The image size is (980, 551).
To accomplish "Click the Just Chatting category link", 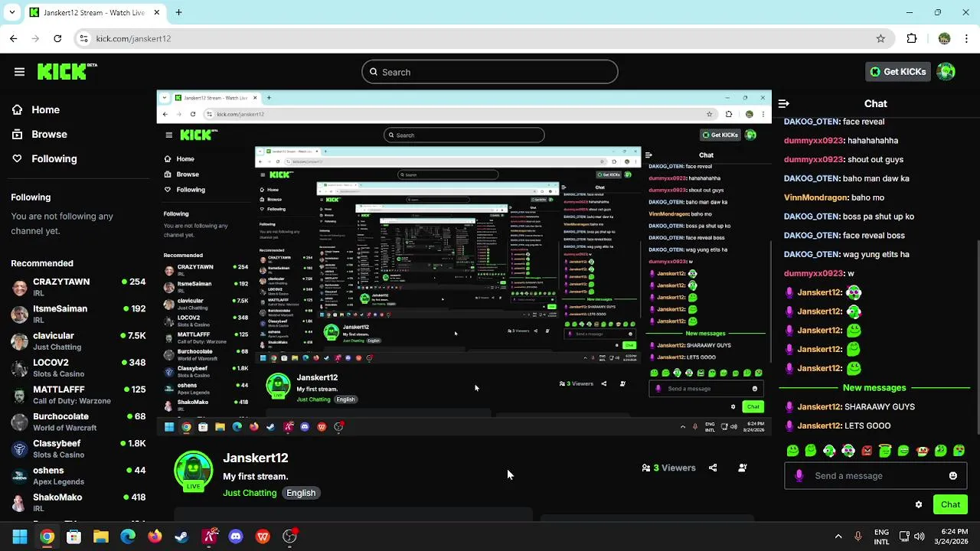I will 250,493.
